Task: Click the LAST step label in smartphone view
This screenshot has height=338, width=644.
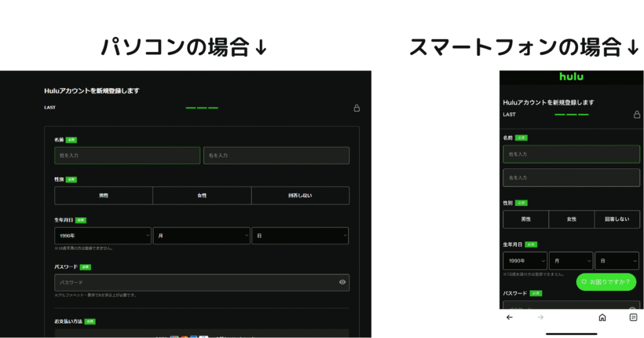Action: (509, 114)
